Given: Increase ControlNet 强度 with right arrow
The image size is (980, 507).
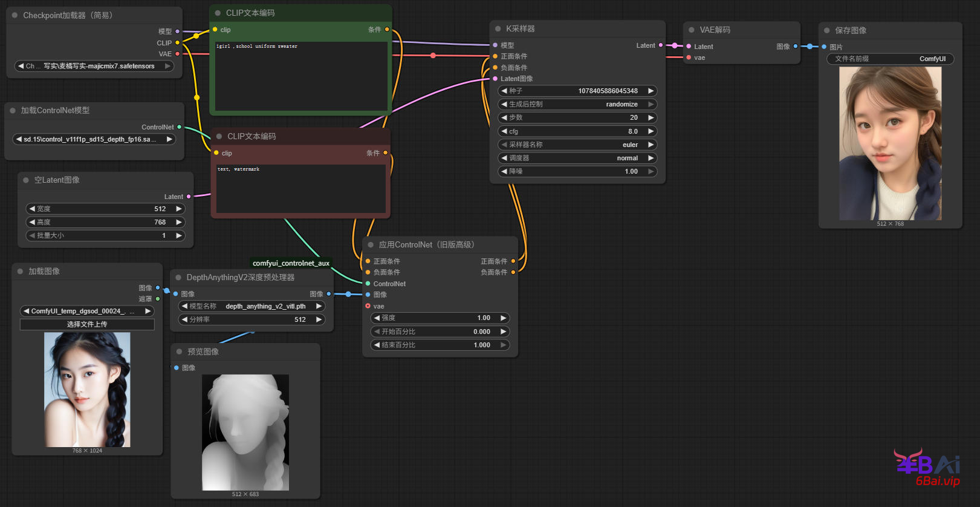Looking at the screenshot, I should 502,318.
